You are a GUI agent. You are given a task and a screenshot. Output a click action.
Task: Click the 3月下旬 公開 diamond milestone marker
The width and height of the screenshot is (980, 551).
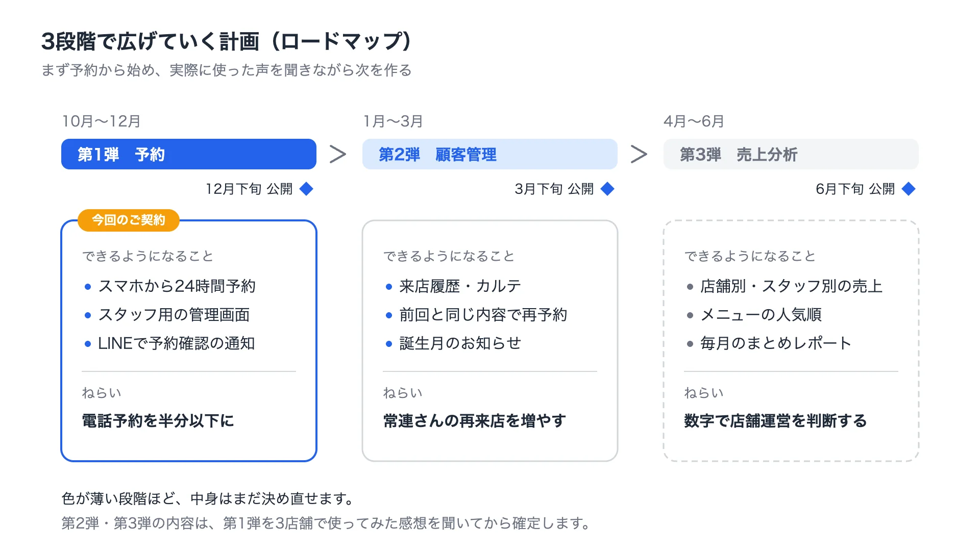click(x=607, y=189)
